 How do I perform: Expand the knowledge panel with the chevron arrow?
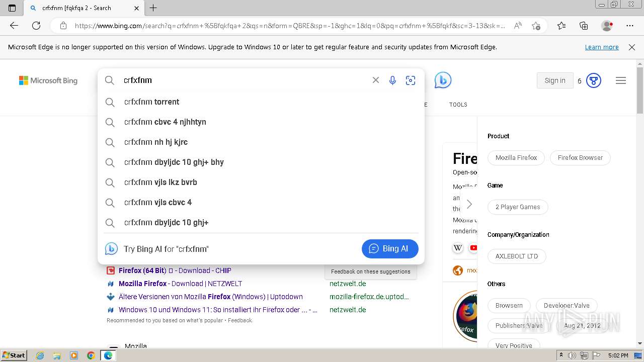(469, 204)
